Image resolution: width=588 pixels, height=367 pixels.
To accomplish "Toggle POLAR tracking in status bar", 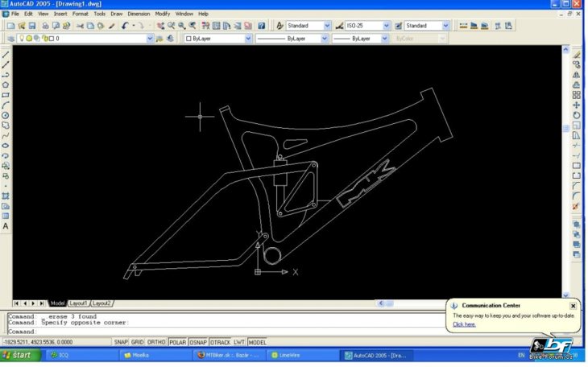I will coord(178,343).
